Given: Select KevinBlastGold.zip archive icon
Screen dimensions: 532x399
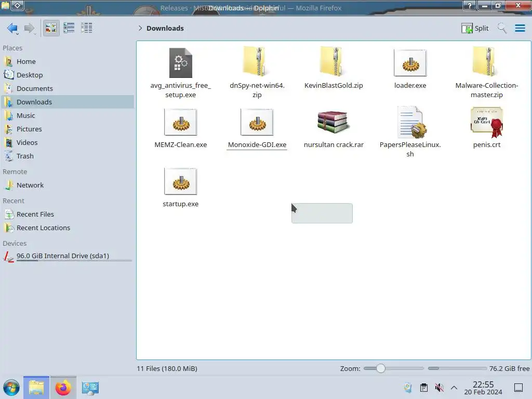Looking at the screenshot, I should 334,61.
